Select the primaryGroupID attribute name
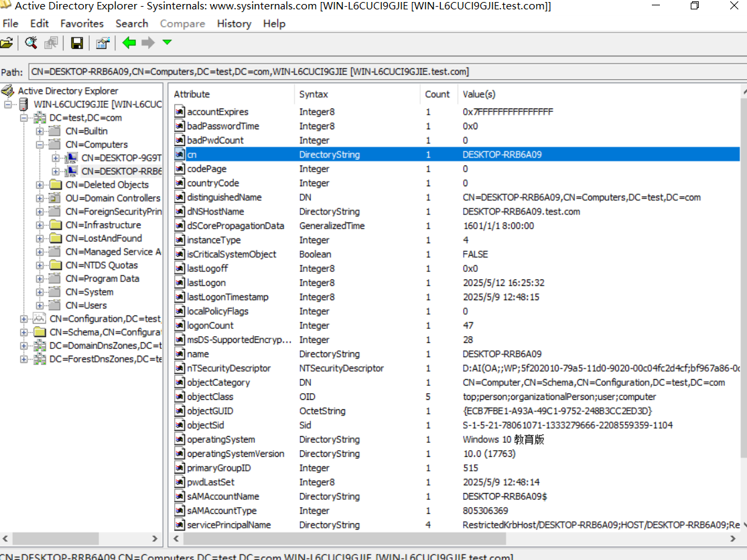Image resolution: width=747 pixels, height=560 pixels. click(218, 468)
